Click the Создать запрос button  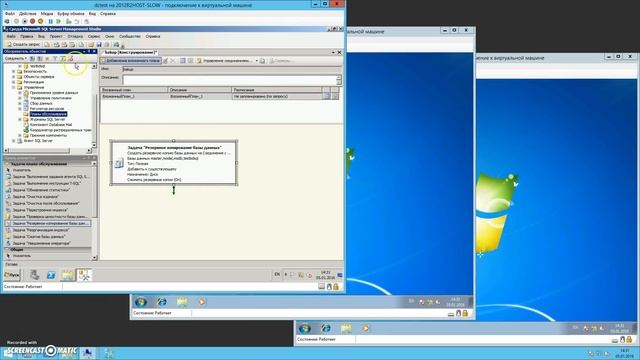tap(24, 44)
